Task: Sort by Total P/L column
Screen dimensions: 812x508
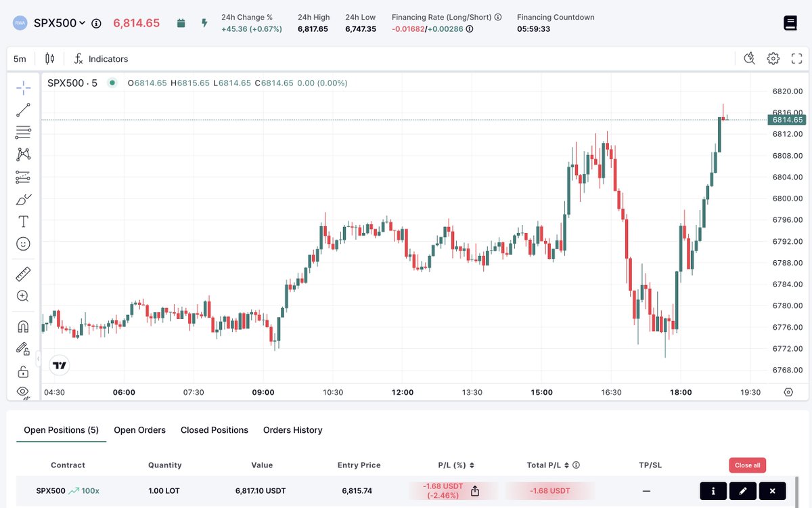Action: [549, 465]
